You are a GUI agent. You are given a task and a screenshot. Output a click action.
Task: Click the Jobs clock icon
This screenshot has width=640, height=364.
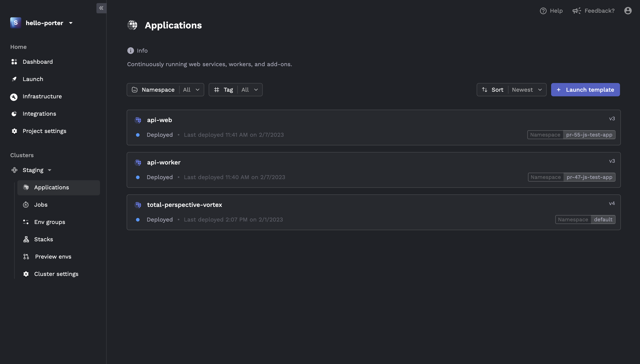coord(26,204)
